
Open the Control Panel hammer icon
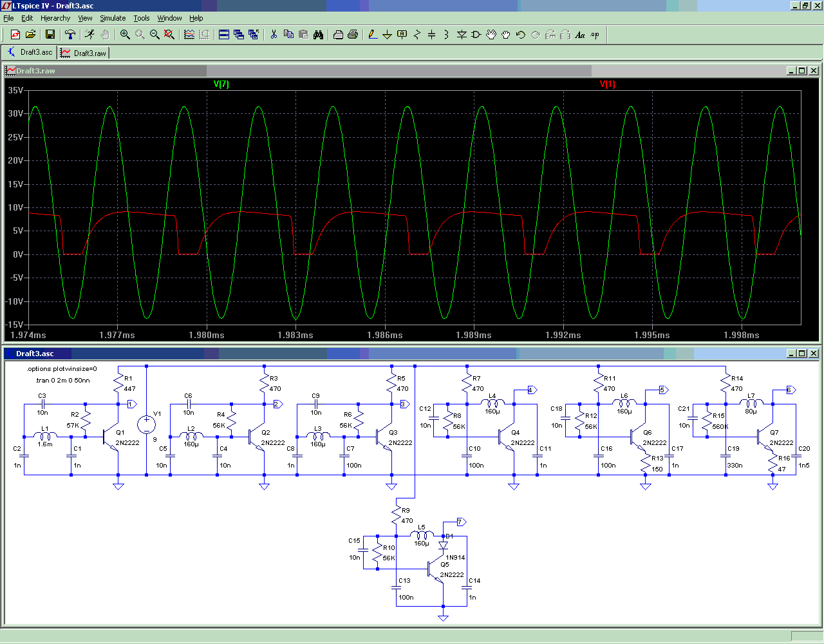70,35
